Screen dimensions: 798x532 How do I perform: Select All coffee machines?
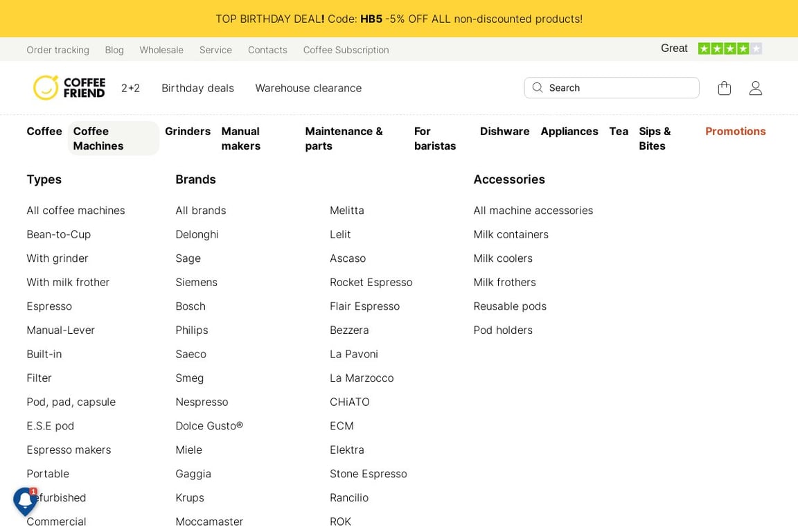coord(76,211)
